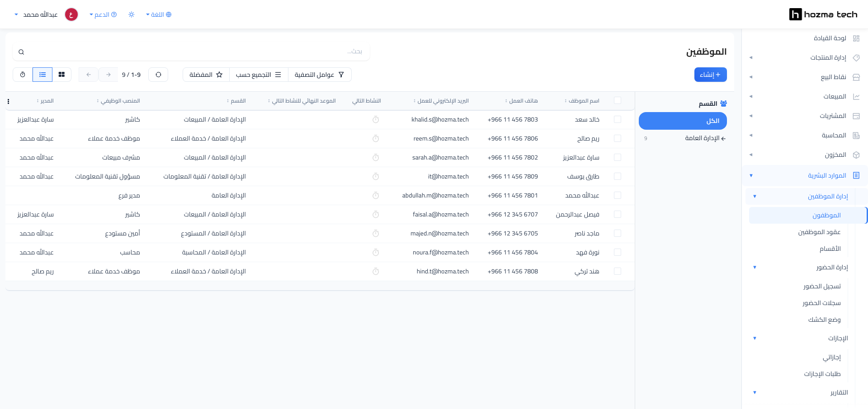The width and height of the screenshot is (868, 409).
Task: Click the user avatar ع
Action: [71, 14]
